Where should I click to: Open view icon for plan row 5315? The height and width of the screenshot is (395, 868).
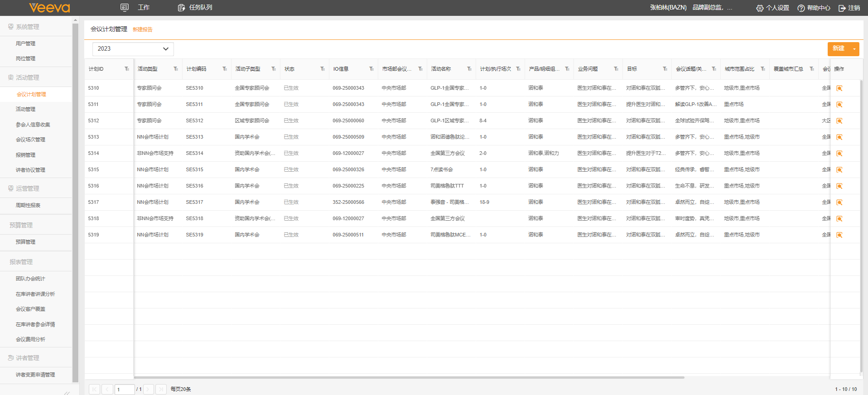[839, 170]
